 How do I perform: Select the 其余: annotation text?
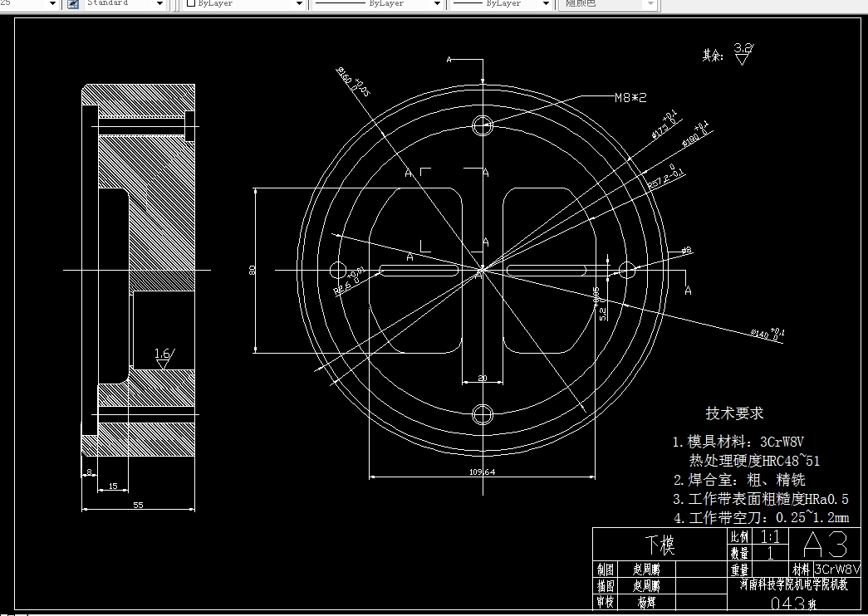coord(713,56)
